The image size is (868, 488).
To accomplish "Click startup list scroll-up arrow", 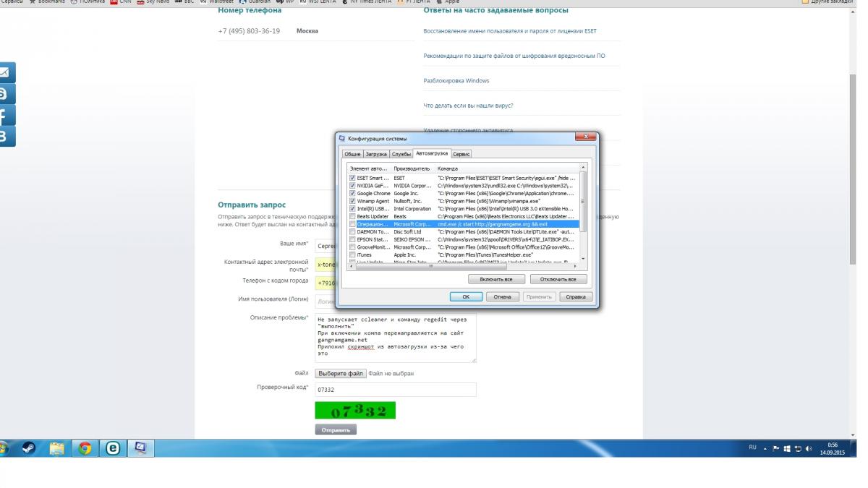I will pos(584,168).
